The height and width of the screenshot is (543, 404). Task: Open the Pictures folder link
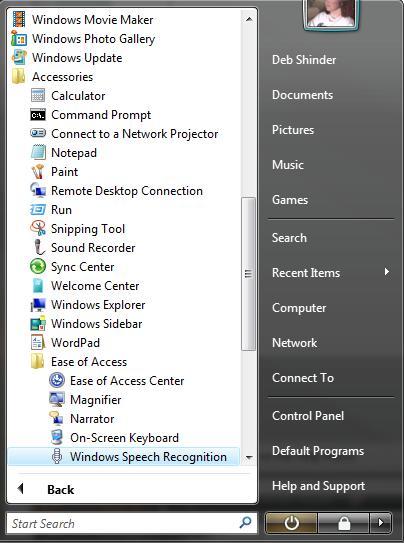293,130
